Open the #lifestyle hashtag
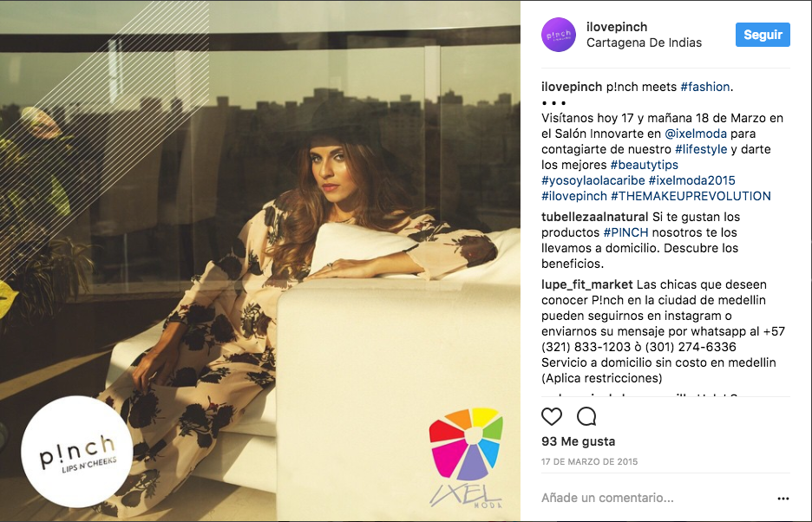 click(x=701, y=149)
